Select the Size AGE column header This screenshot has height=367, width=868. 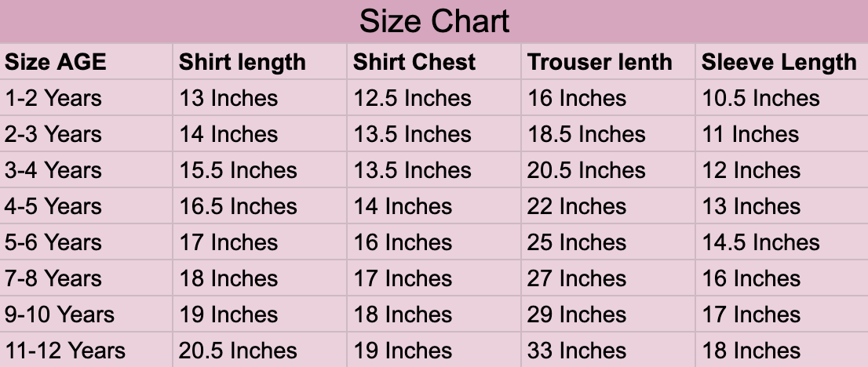pyautogui.click(x=55, y=63)
